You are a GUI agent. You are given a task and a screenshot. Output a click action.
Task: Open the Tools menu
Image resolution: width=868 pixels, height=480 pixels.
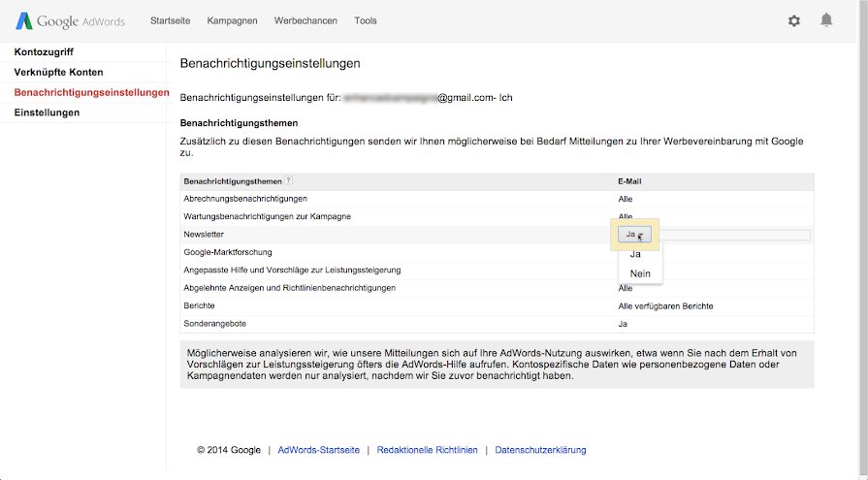point(366,20)
